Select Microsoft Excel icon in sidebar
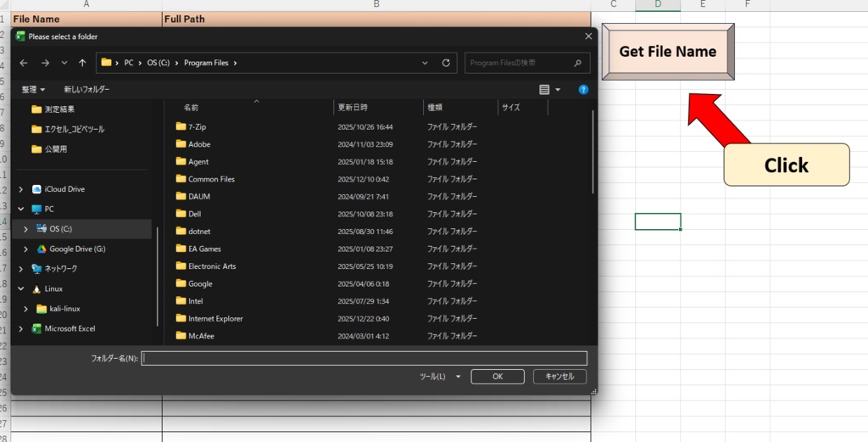 [x=36, y=329]
